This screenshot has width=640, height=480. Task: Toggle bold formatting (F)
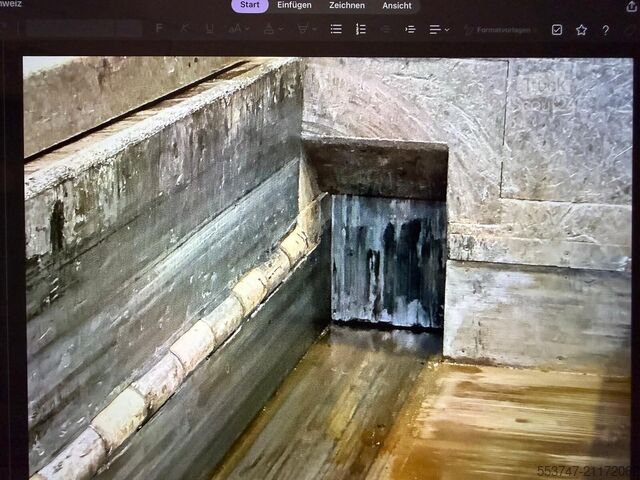pos(159,30)
